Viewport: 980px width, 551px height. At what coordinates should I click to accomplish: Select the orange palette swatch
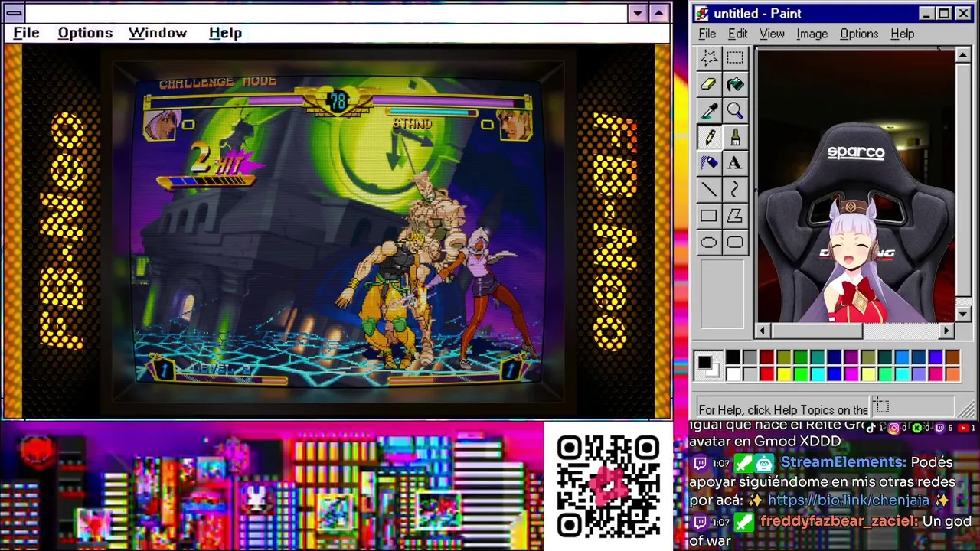pyautogui.click(x=952, y=373)
